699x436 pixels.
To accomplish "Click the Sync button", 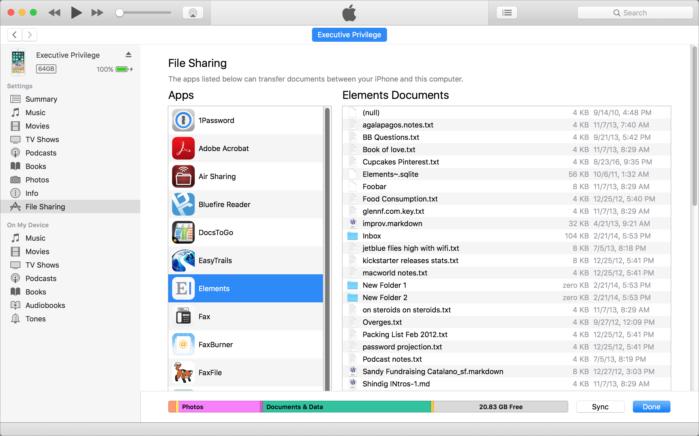I will pyautogui.click(x=600, y=407).
